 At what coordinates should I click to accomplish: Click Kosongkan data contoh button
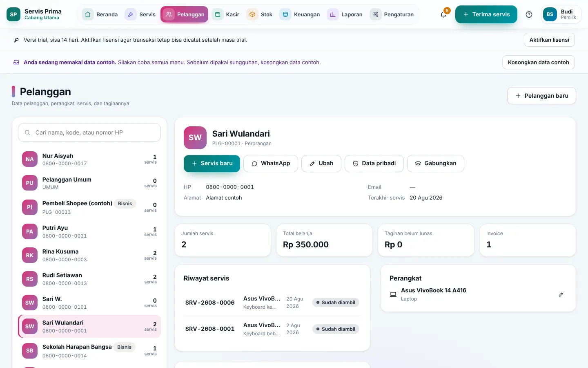[538, 62]
